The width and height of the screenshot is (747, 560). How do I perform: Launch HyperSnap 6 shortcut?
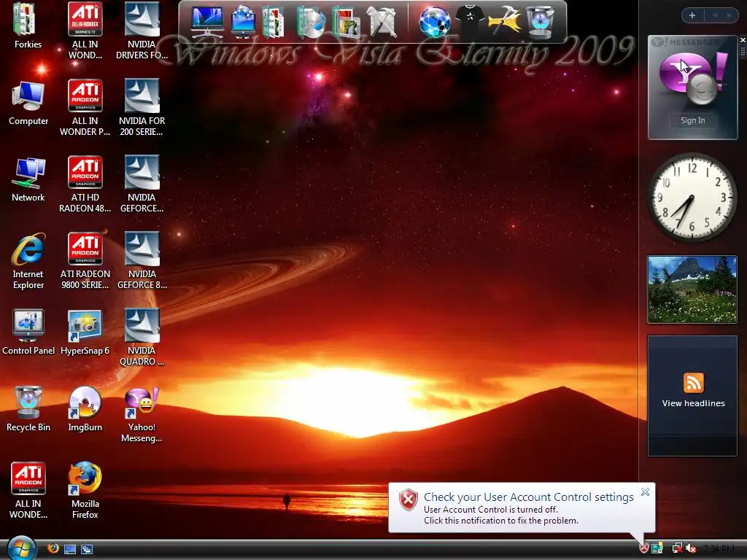pos(85,332)
